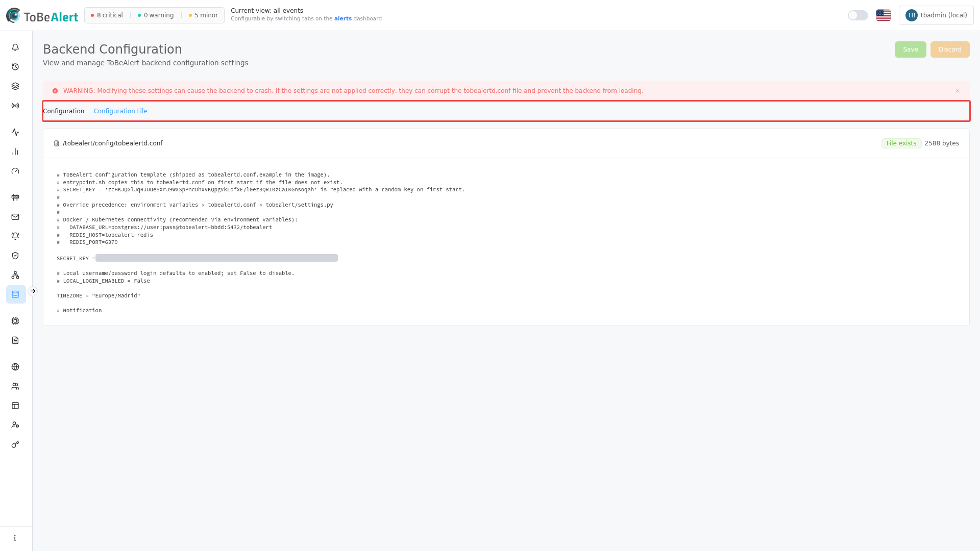Click the user settings sidebar icon
The width and height of the screenshot is (980, 551).
point(15,425)
